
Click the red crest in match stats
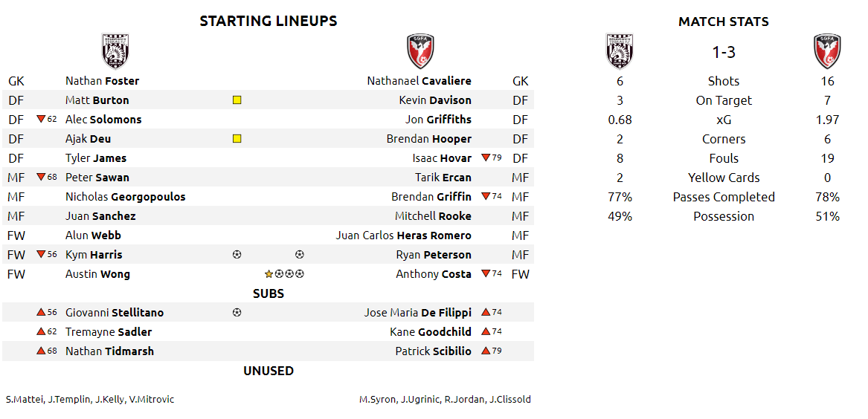pyautogui.click(x=827, y=51)
